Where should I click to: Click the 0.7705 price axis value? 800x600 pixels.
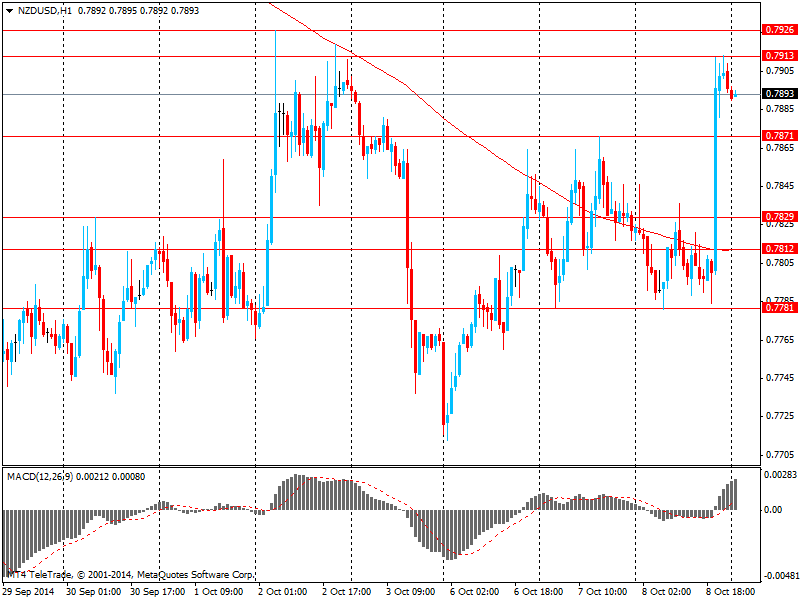780,455
